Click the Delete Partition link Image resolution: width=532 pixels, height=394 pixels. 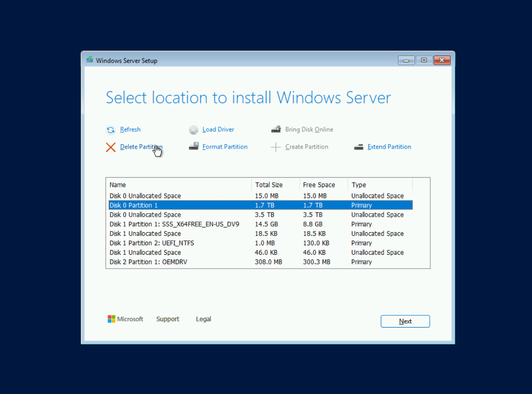(x=141, y=147)
